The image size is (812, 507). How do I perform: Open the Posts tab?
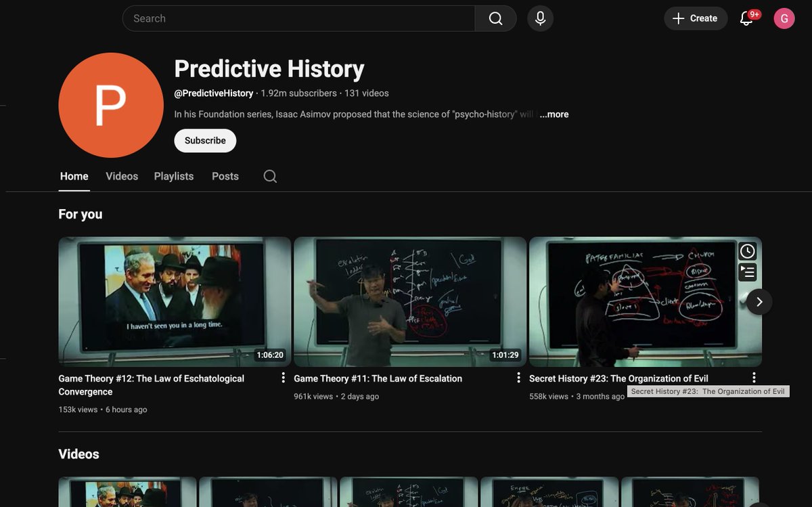[225, 176]
